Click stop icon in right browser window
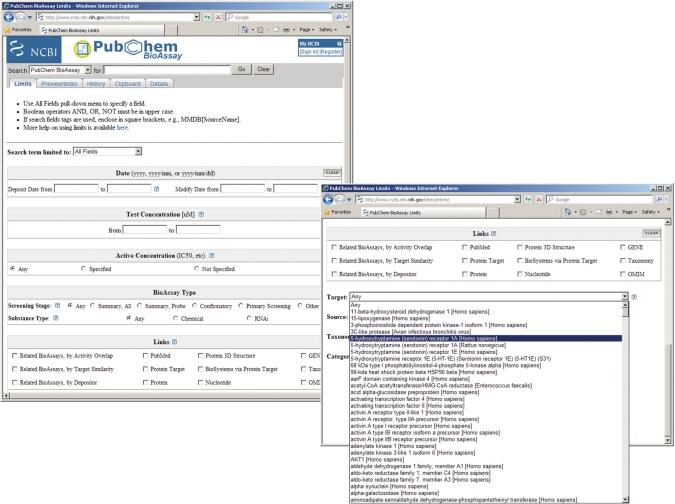The width and height of the screenshot is (675, 504). (x=539, y=200)
